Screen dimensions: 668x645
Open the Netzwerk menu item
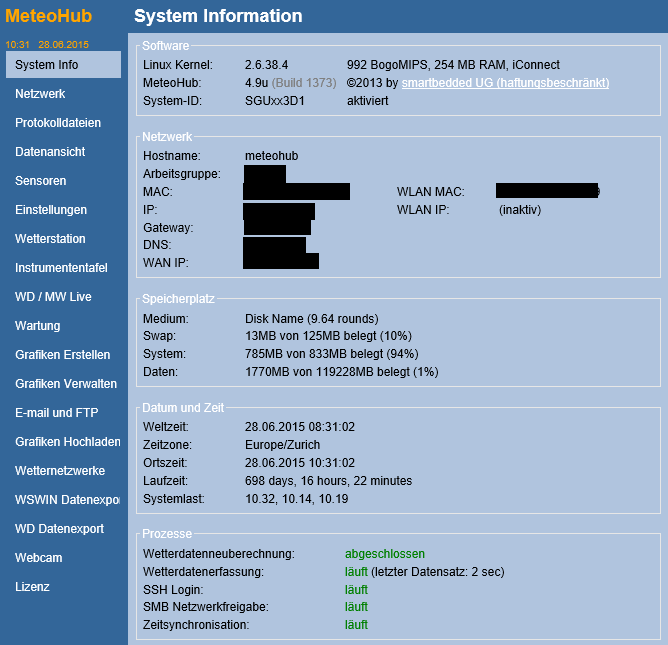[40, 94]
